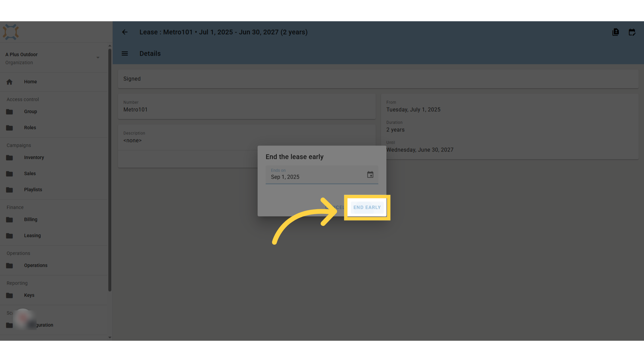Confirm with the END EARLY button
Screen dimensions: 644x362
coord(367,207)
